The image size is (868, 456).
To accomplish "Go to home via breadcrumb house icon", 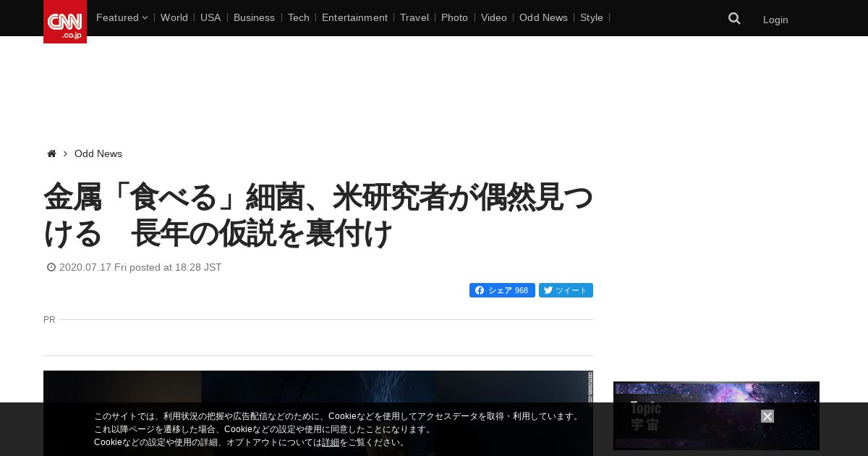I will pyautogui.click(x=51, y=153).
